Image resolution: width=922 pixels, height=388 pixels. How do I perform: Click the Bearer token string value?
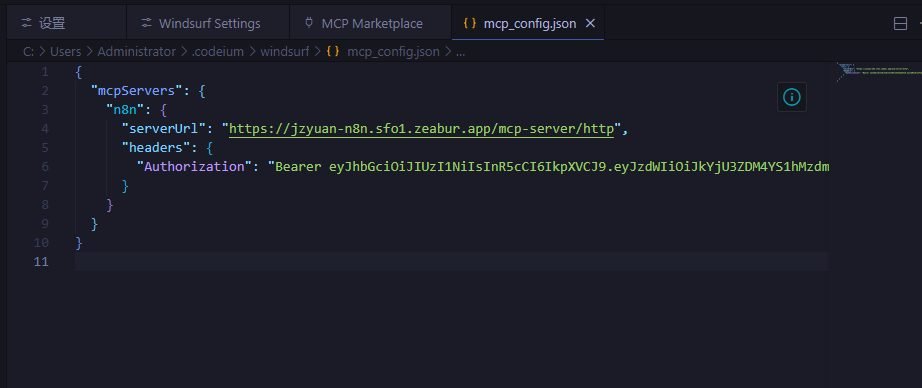coord(549,166)
